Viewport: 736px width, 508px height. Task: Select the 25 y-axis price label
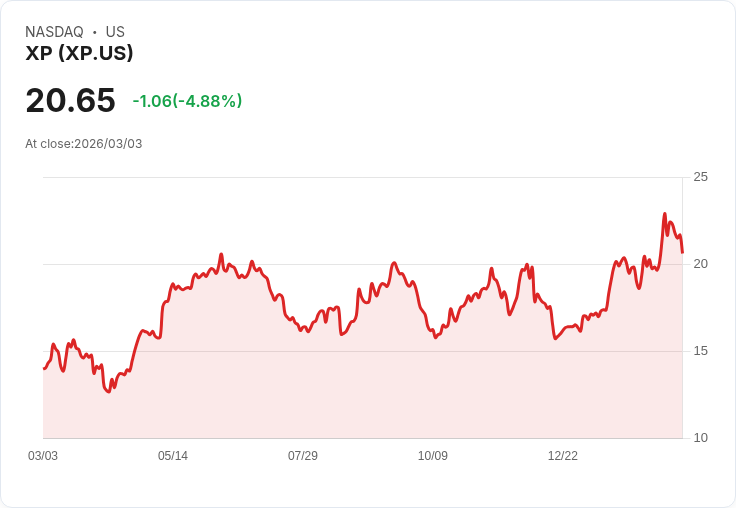pyautogui.click(x=701, y=177)
